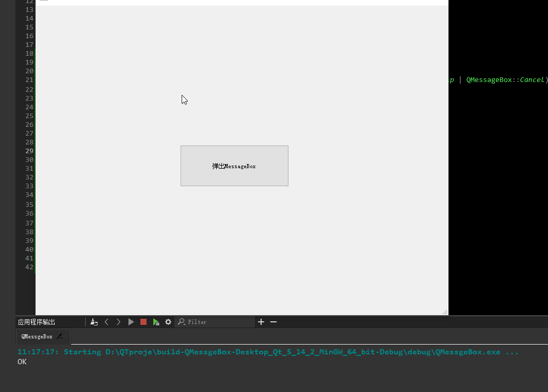This screenshot has height=392, width=548.
Task: Attach debugger with green play bug icon
Action: (156, 322)
